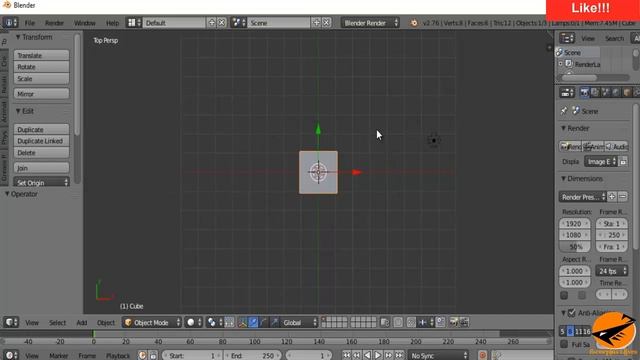Open the No Sync dropdown
Viewport: 640px width, 360px height.
[439, 356]
